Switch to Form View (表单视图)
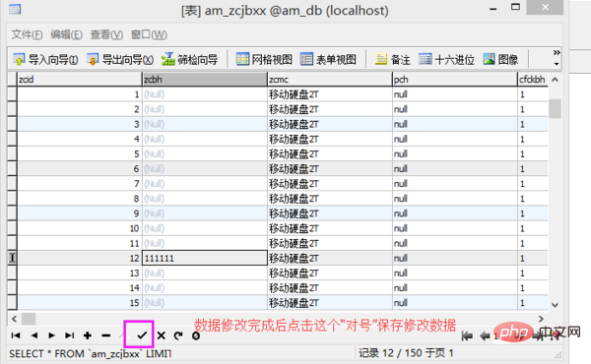The height and width of the screenshot is (364, 591). [328, 59]
